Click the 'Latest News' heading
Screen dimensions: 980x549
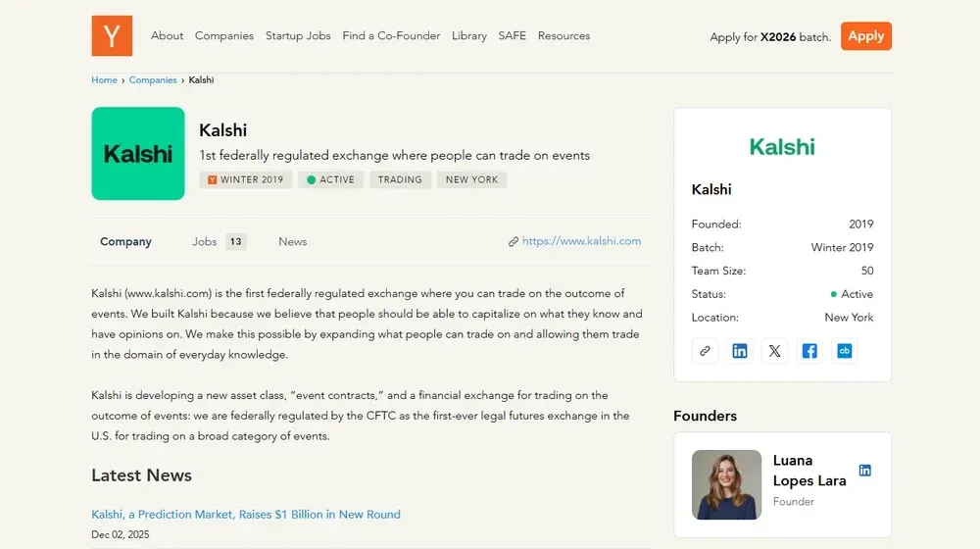pyautogui.click(x=141, y=475)
